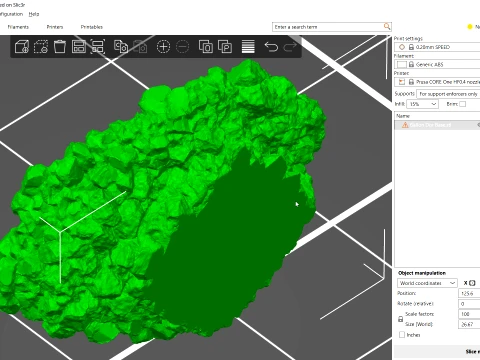Click the Scale factors field showing 100
480x360 pixels.
tap(469, 314)
